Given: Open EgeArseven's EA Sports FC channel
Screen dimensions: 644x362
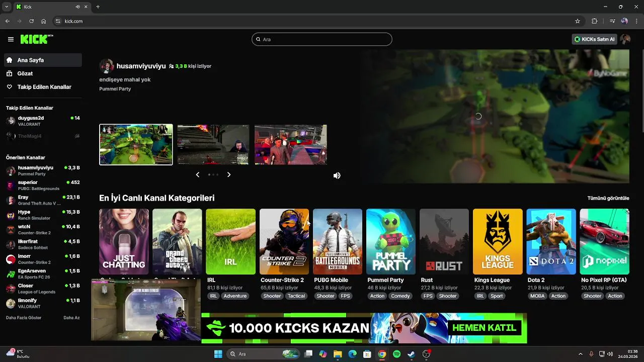Looking at the screenshot, I should click(43, 274).
